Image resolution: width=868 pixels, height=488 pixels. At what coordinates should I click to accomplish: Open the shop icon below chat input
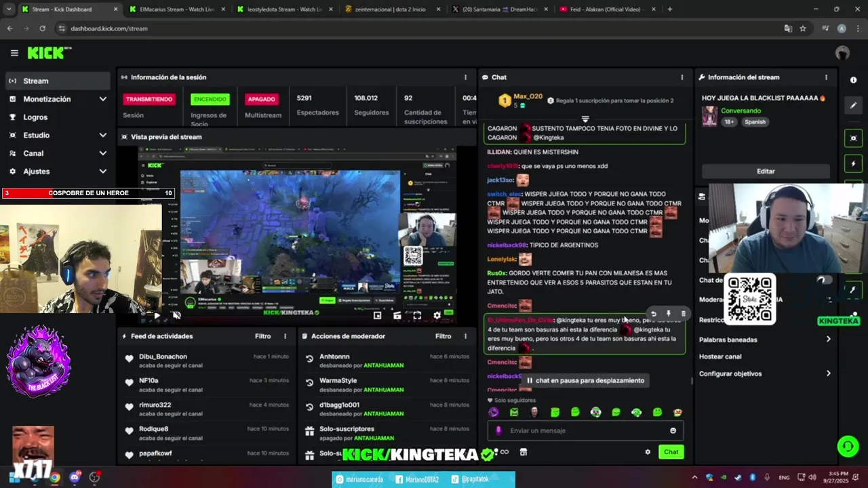(523, 452)
